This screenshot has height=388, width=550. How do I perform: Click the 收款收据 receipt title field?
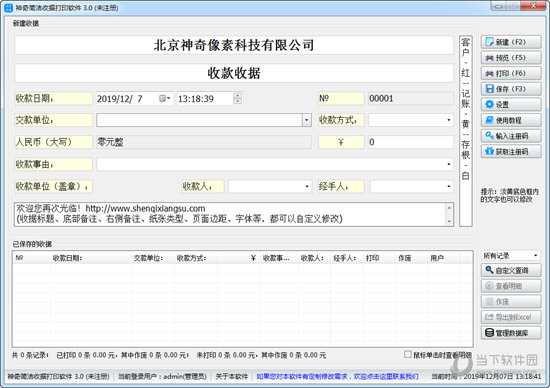pos(234,73)
